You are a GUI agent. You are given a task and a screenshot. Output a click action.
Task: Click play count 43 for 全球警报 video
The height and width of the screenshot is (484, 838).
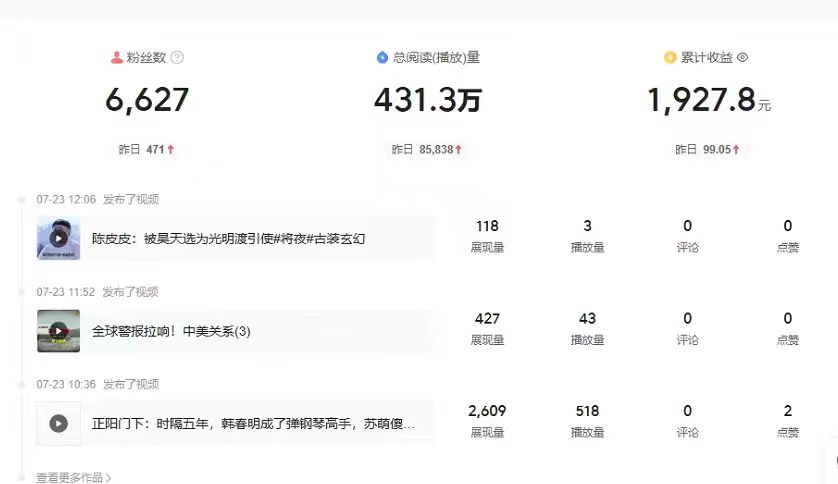587,318
